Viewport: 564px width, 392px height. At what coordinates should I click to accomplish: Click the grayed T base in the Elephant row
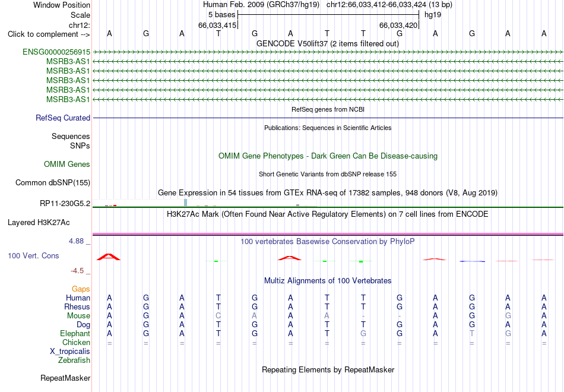coord(472,333)
